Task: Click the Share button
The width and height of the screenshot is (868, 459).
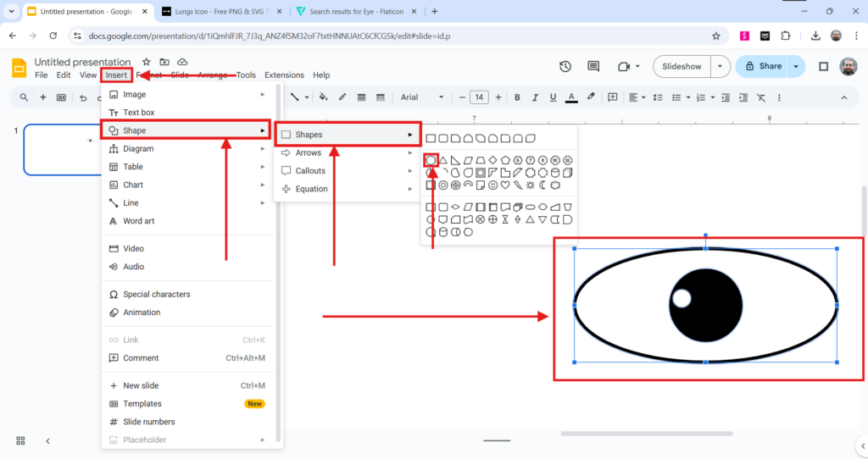Action: pos(762,66)
